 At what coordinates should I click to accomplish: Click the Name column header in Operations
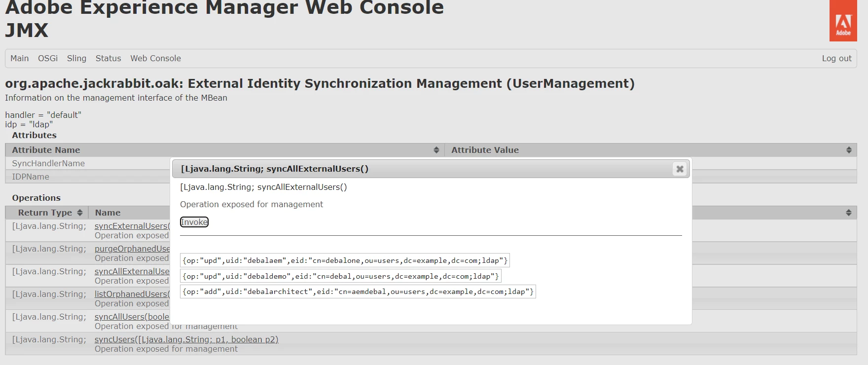point(108,213)
